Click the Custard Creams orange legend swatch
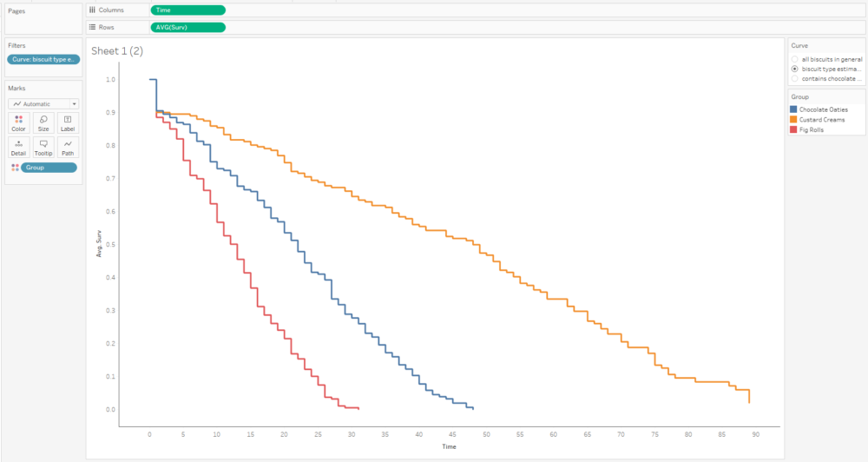The image size is (868, 462). pos(793,120)
